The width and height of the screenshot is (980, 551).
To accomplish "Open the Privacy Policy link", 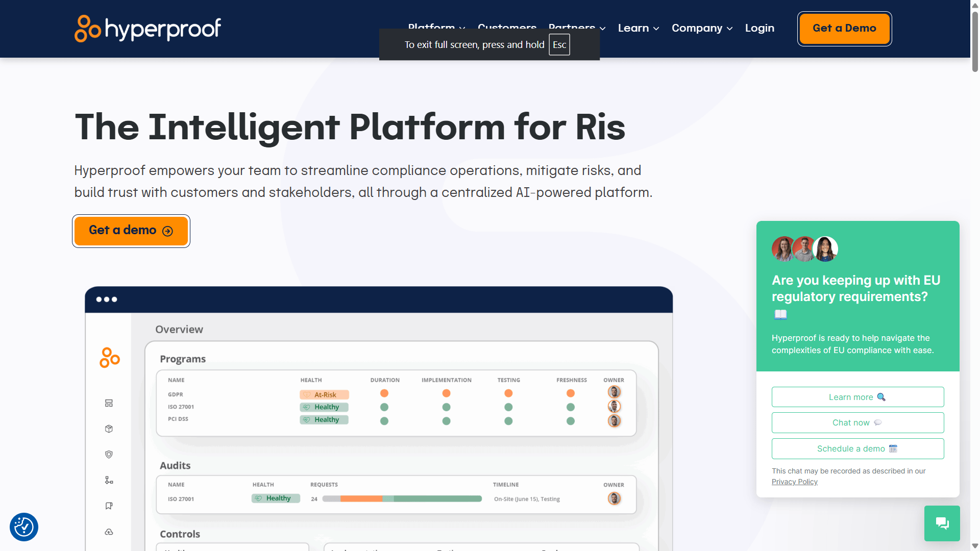I will click(x=794, y=482).
